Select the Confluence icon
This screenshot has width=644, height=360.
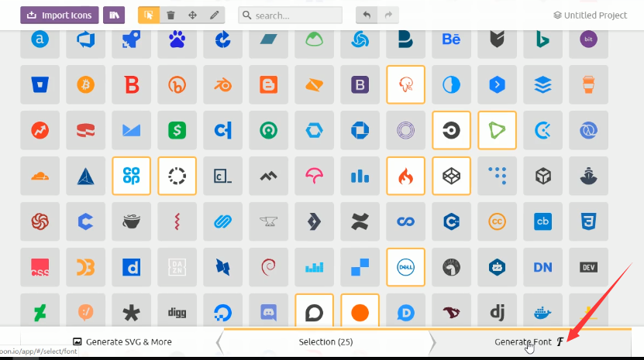tap(360, 221)
